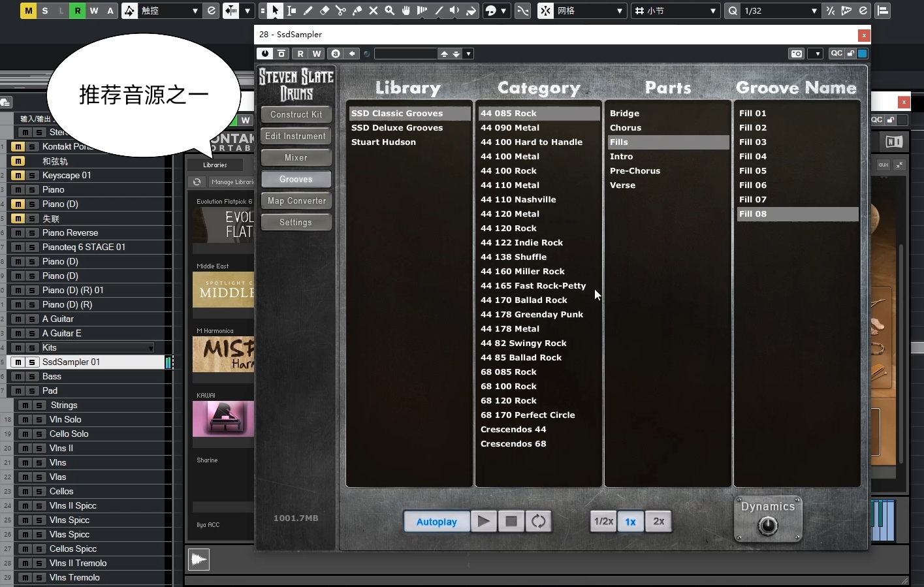
Task: Load next preset with down arrow
Action: [456, 54]
